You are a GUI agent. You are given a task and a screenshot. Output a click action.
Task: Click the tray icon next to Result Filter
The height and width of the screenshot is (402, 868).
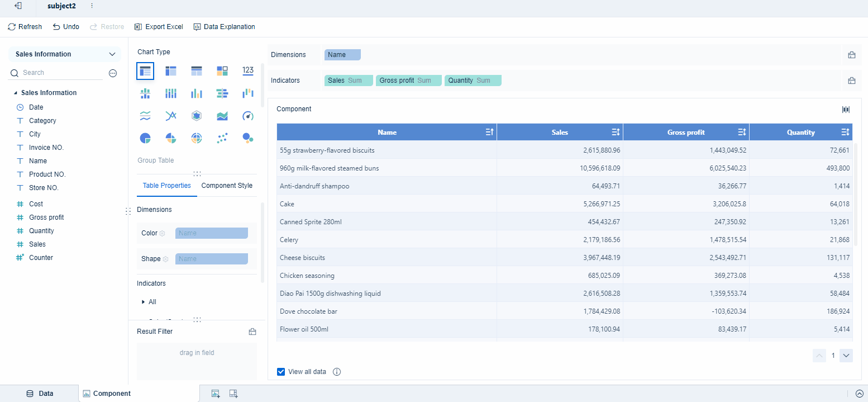tap(252, 331)
